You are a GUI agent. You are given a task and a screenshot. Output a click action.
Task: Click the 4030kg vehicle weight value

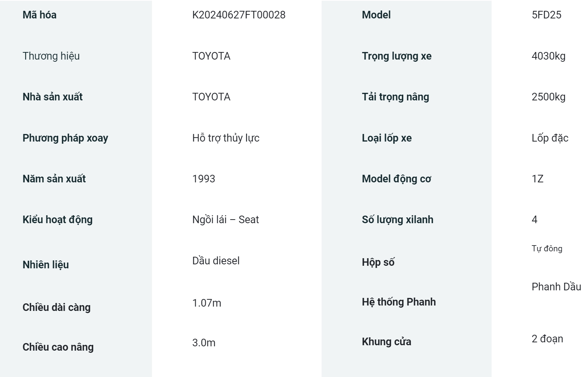coord(548,56)
